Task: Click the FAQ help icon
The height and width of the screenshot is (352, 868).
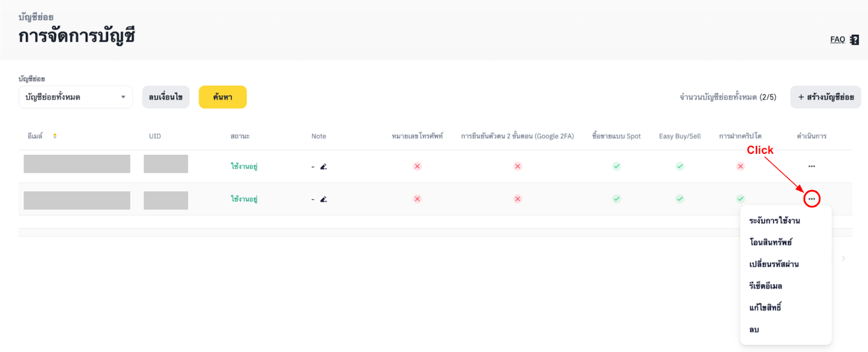Action: (854, 40)
